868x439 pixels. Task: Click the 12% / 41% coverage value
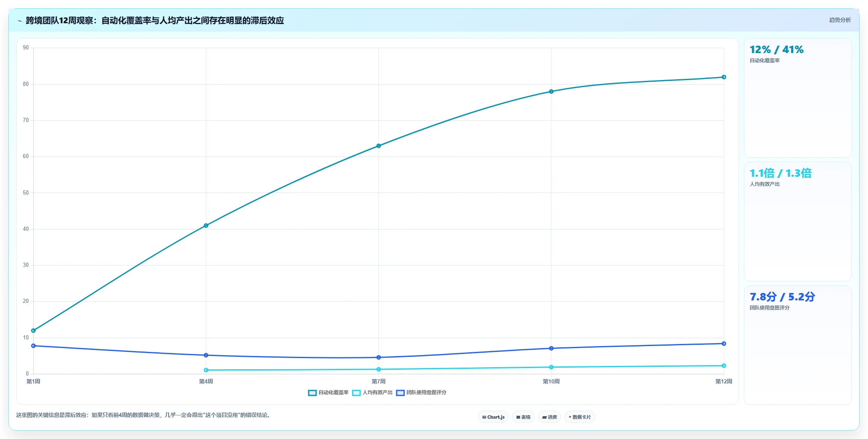[776, 50]
